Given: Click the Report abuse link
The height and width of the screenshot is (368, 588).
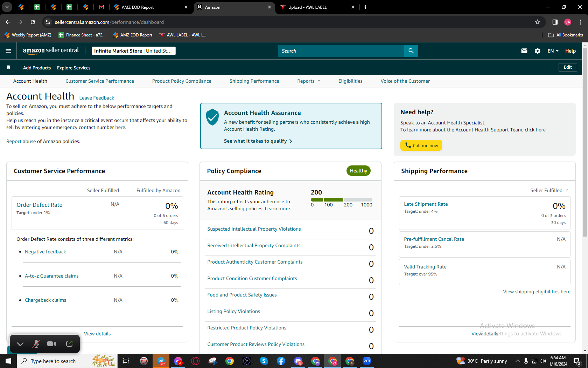Looking at the screenshot, I should (21, 141).
